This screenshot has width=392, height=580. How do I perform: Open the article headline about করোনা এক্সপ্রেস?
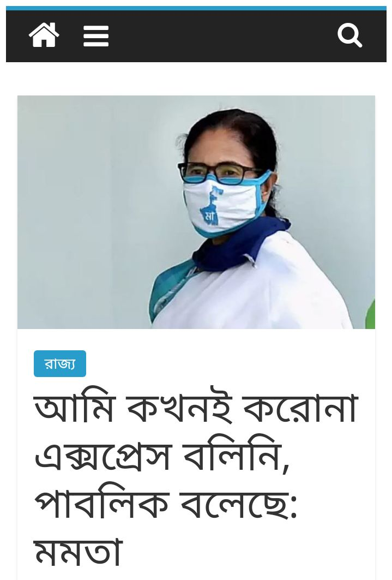(x=196, y=480)
